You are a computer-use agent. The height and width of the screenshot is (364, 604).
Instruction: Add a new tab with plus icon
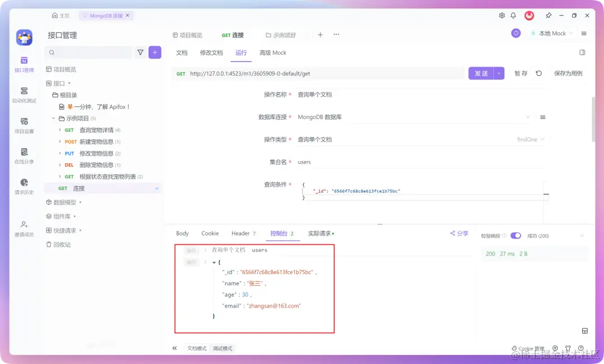320,35
